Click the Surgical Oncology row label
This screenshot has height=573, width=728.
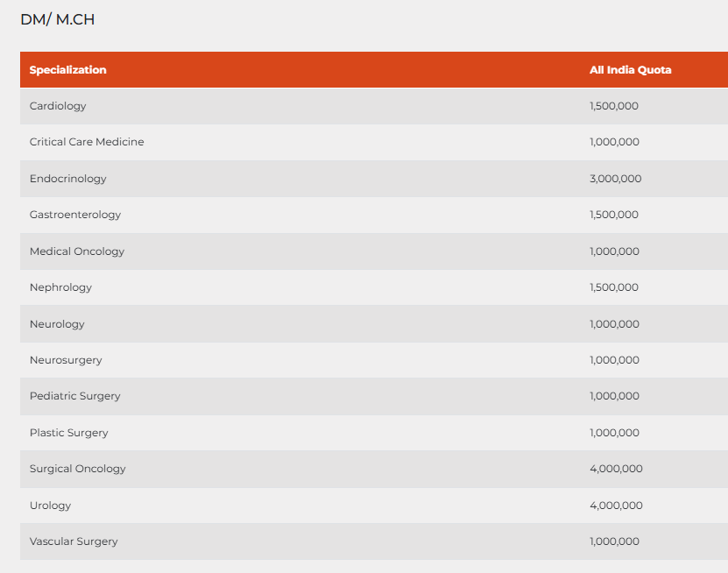[x=77, y=469]
